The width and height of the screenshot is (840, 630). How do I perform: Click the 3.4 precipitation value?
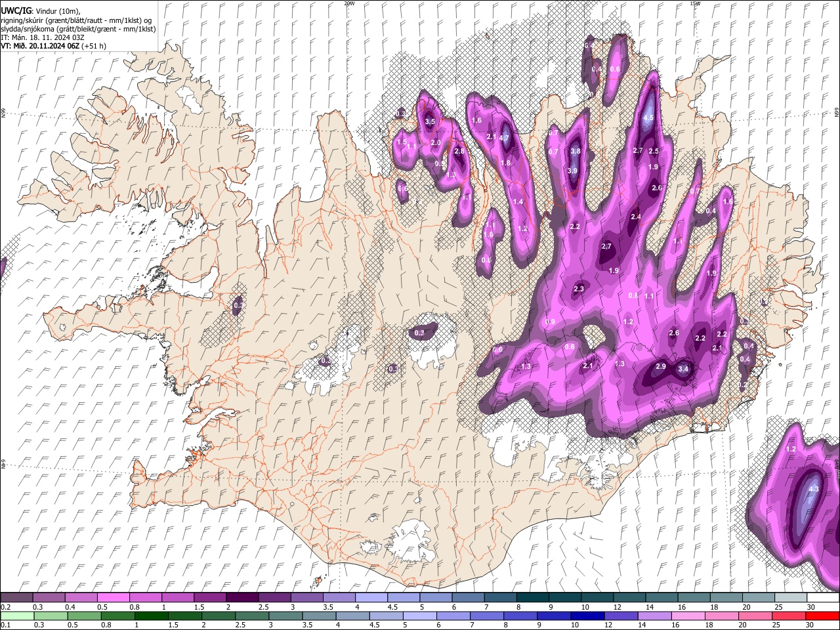click(x=683, y=369)
